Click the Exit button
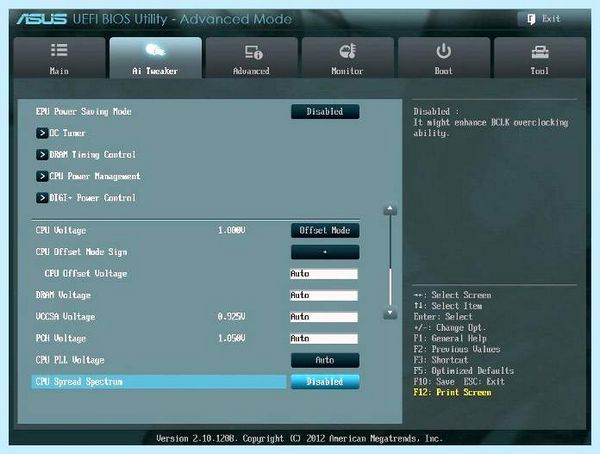600x454 pixels. 545,19
